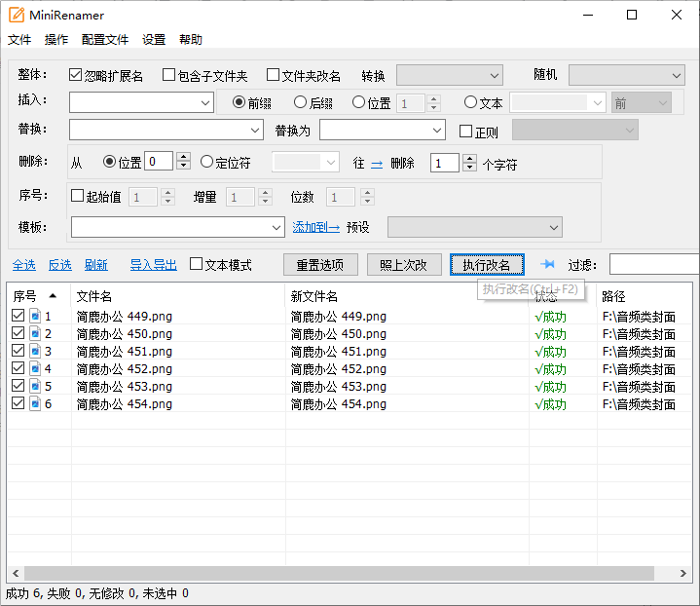The height and width of the screenshot is (606, 700).
Task: Enable 包含子文件夹 checkbox
Action: (168, 75)
